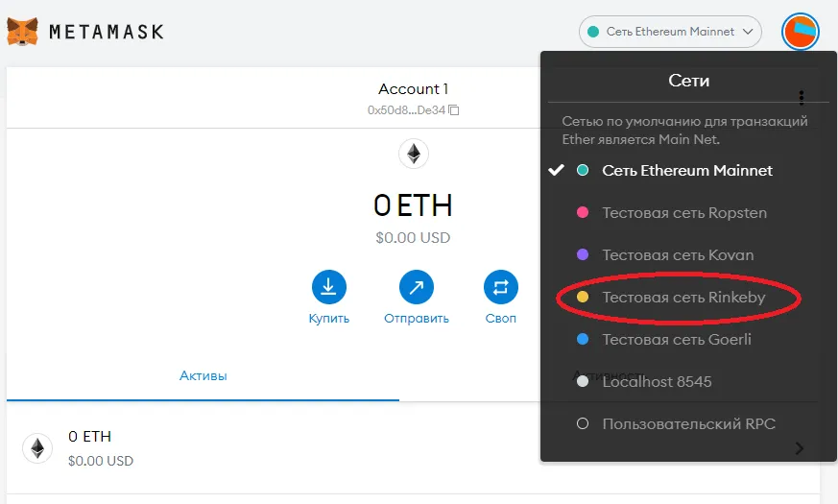This screenshot has height=504, width=838.
Task: Click the 0x50d8...De34 address text
Action: pos(406,110)
